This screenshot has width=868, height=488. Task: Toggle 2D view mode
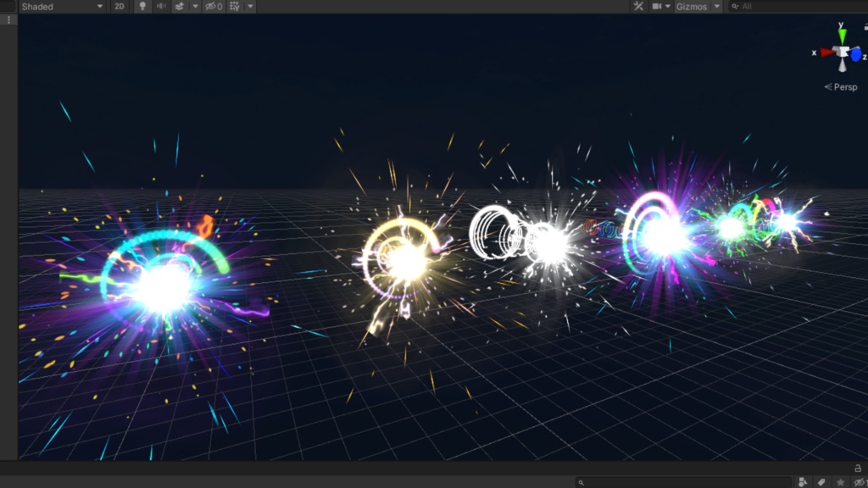(x=119, y=7)
